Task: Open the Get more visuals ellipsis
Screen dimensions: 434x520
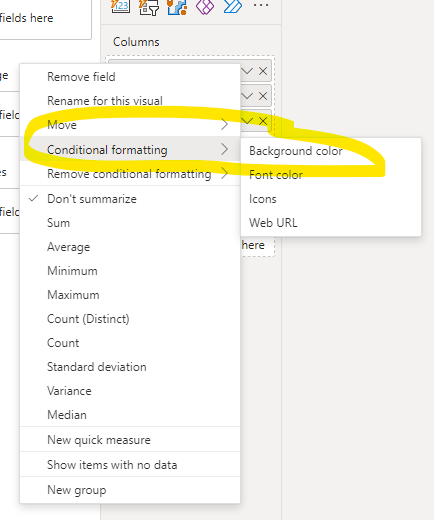Action: [261, 5]
